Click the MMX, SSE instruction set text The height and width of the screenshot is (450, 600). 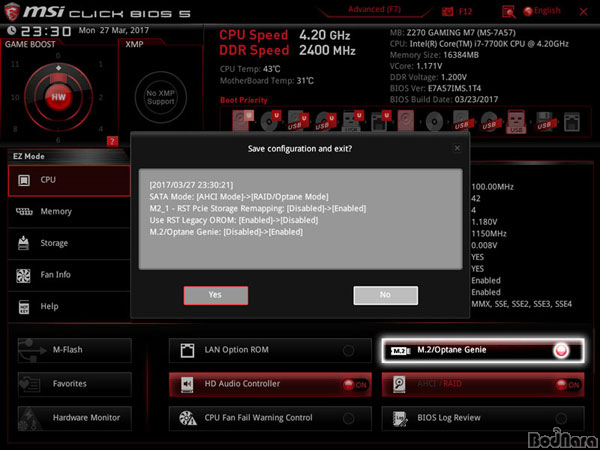tap(522, 304)
